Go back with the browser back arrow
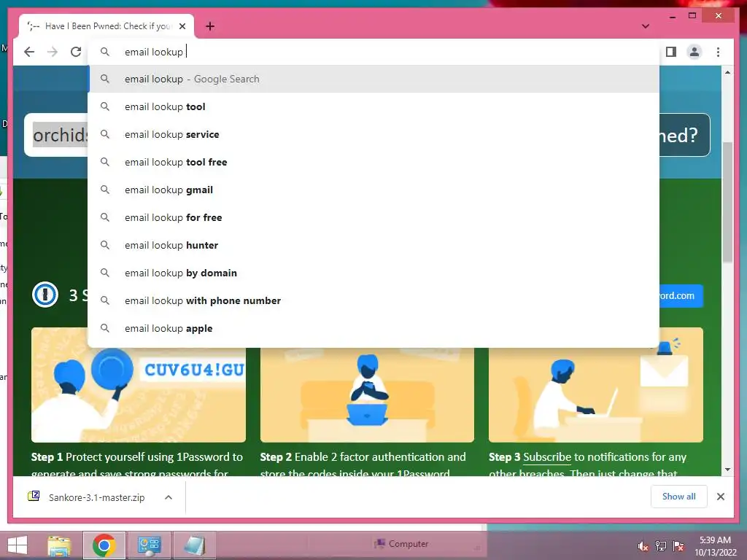Viewport: 747px width, 560px height. point(29,52)
